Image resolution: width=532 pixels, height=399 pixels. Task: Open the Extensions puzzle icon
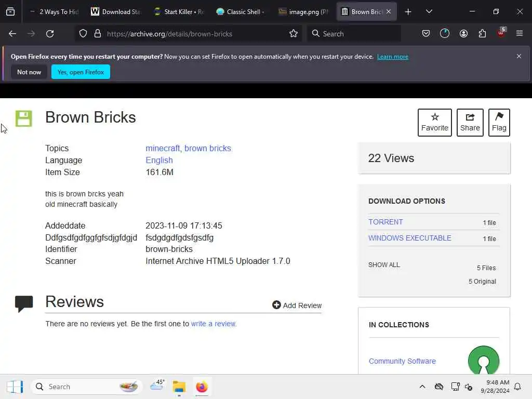coord(482,34)
